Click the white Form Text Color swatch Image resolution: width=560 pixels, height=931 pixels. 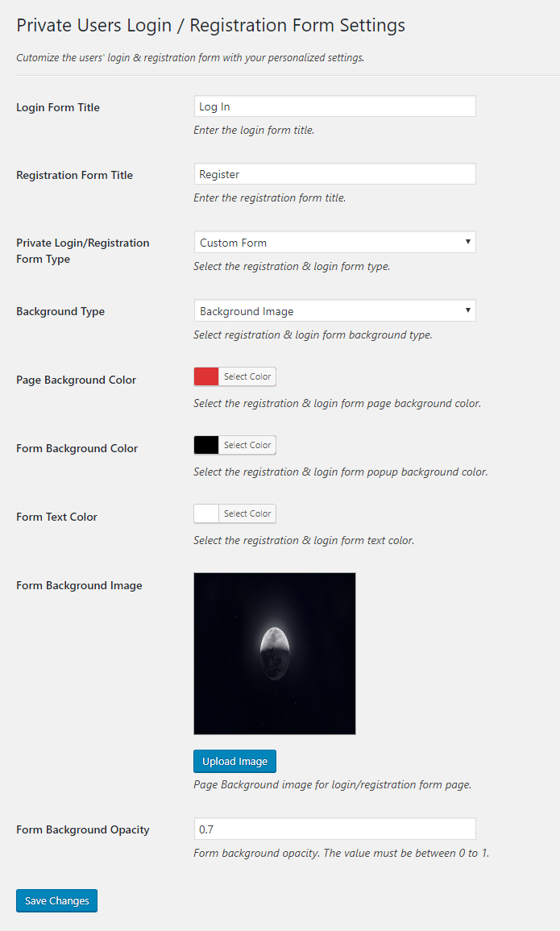tap(206, 513)
